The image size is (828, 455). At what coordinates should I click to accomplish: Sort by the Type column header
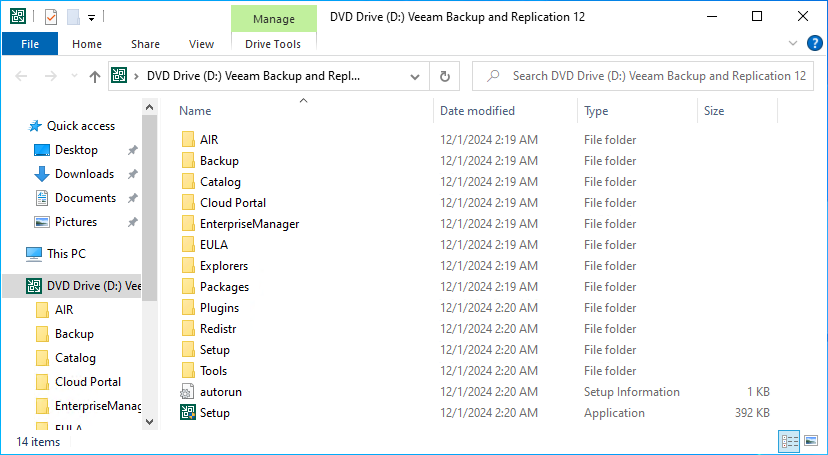(x=596, y=111)
